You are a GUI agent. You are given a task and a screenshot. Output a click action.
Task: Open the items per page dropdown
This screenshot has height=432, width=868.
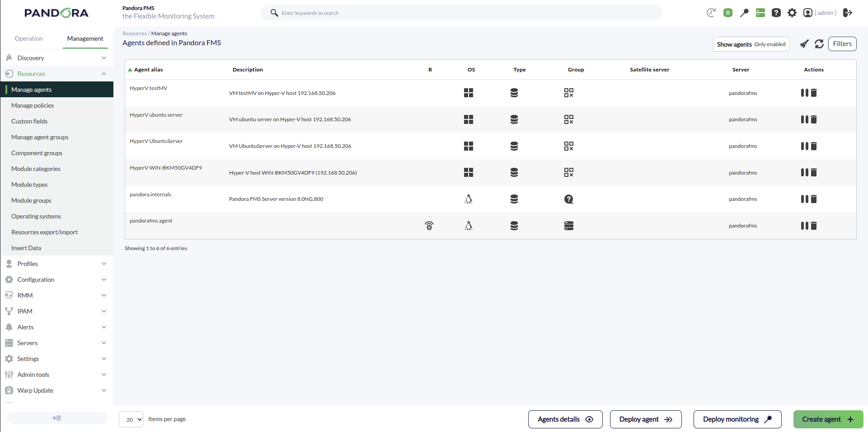(x=131, y=419)
